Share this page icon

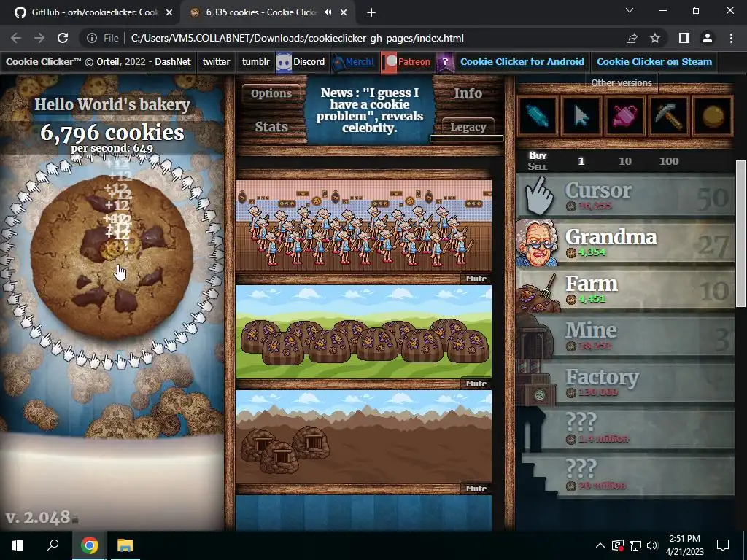(632, 38)
